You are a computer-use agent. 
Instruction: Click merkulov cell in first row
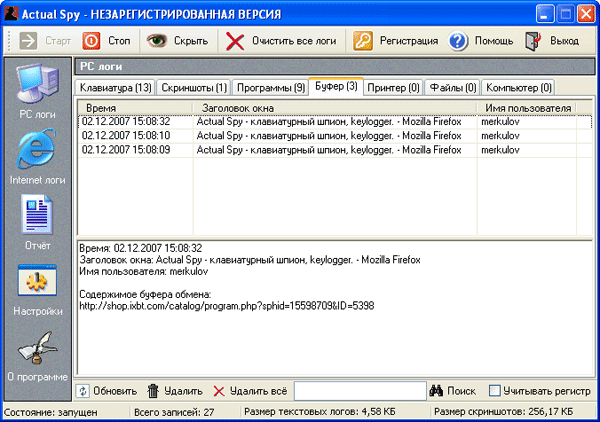coord(500,122)
